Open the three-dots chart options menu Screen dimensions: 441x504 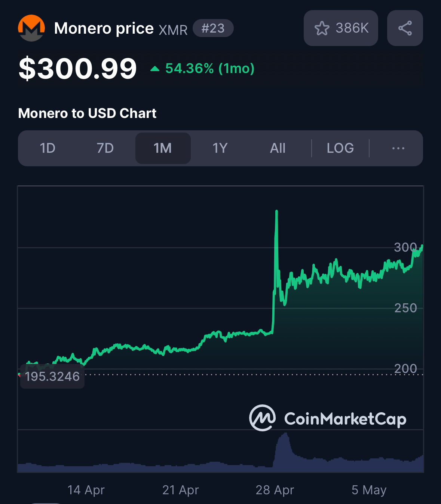click(398, 148)
